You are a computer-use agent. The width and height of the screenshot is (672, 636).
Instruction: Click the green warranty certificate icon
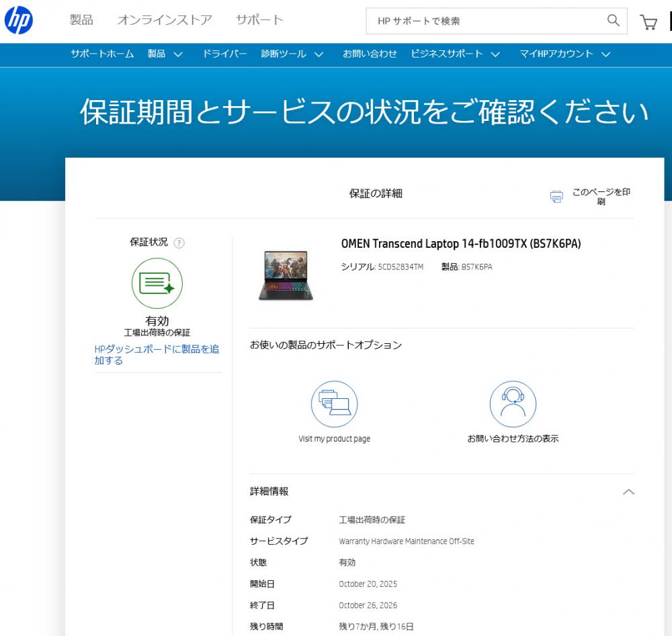point(157,283)
